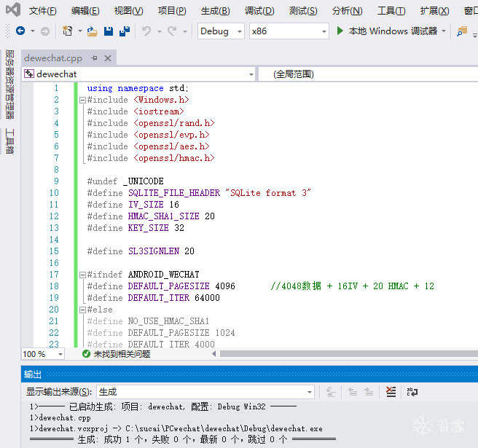Open the 视图(V) menu
The height and width of the screenshot is (448, 478).
click(128, 11)
